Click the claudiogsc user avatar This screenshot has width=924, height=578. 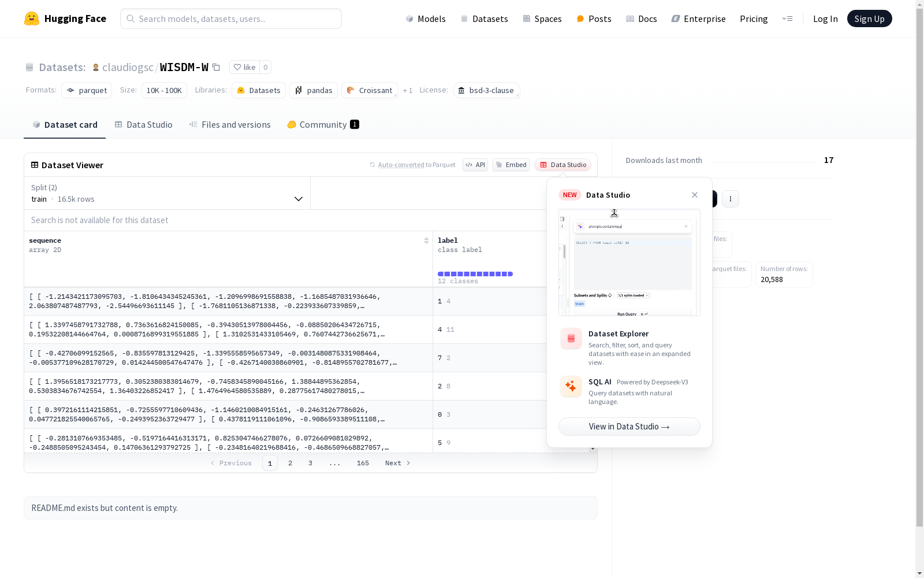coord(96,68)
